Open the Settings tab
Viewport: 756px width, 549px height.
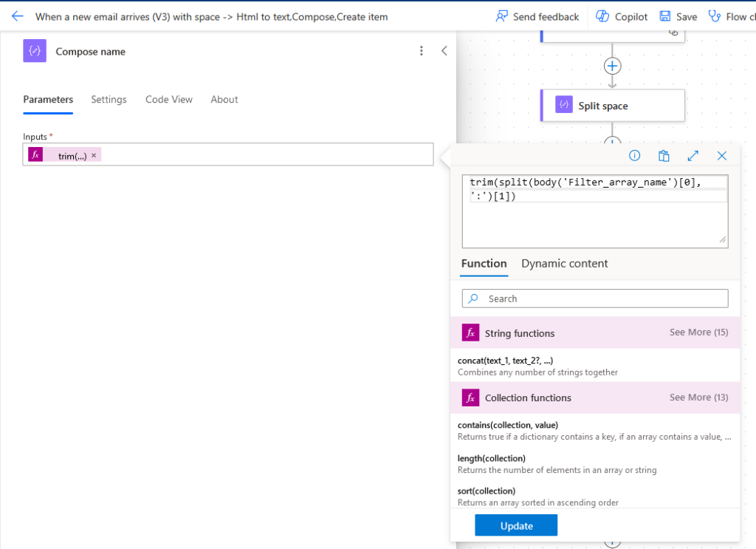pyautogui.click(x=109, y=99)
